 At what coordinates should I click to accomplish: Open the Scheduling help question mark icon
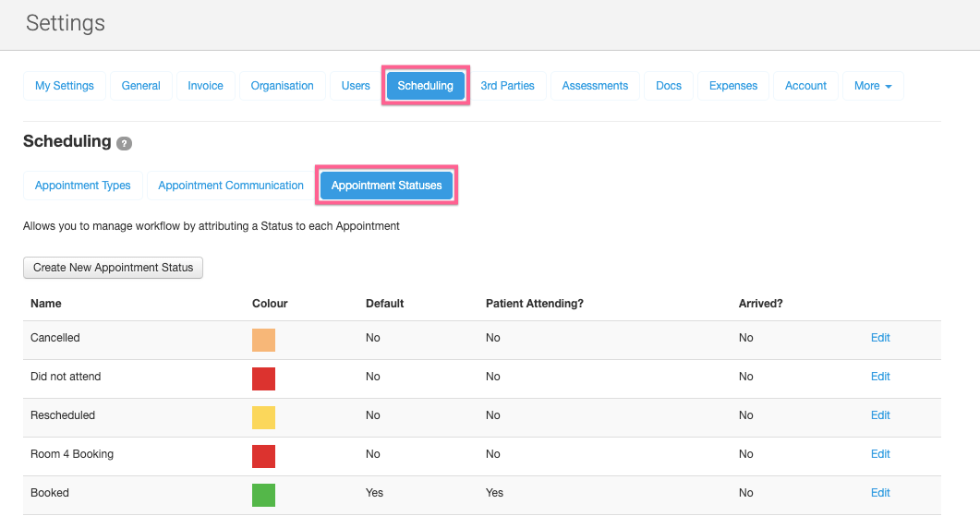pyautogui.click(x=125, y=143)
